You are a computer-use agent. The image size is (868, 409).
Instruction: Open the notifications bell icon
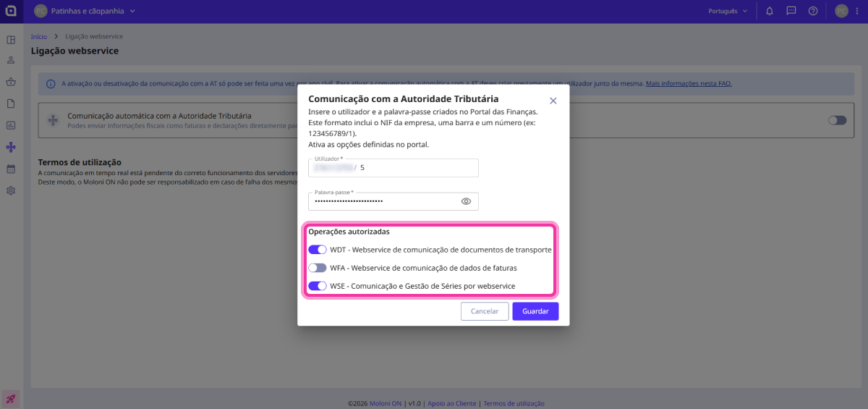click(770, 11)
